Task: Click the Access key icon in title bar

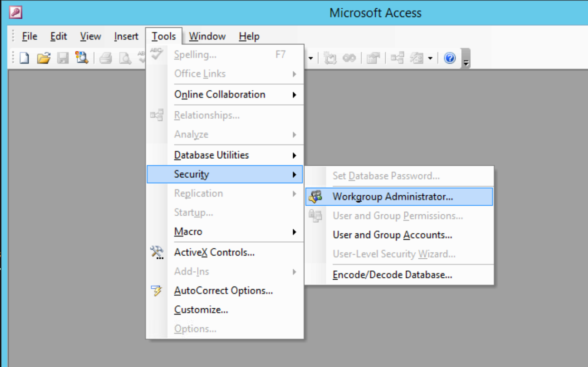Action: pos(16,13)
